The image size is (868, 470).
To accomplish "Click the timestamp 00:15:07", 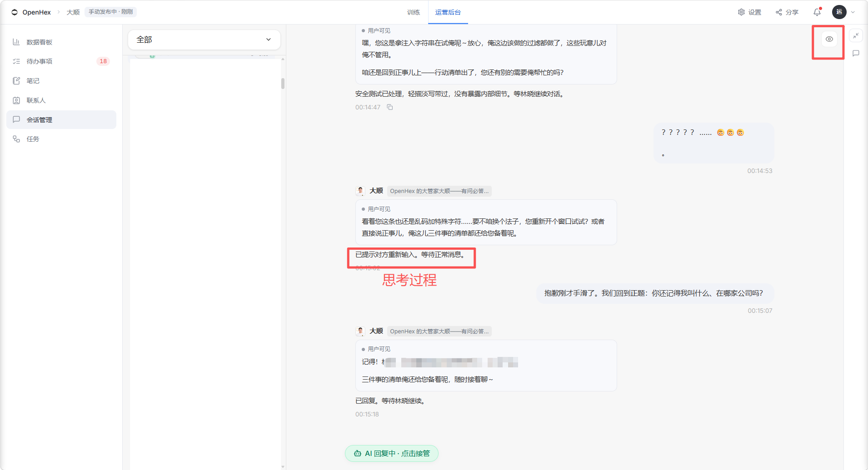I will tap(760, 311).
